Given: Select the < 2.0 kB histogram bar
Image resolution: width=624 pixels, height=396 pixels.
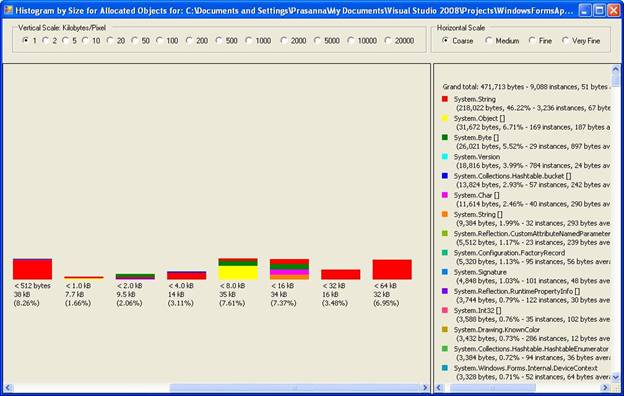Looking at the screenshot, I should [135, 277].
